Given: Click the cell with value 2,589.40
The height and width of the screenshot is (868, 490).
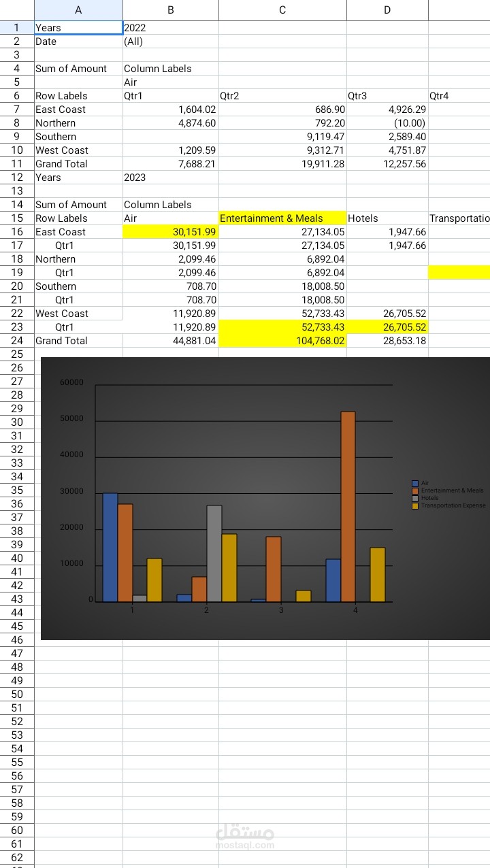Looking at the screenshot, I should tap(387, 137).
